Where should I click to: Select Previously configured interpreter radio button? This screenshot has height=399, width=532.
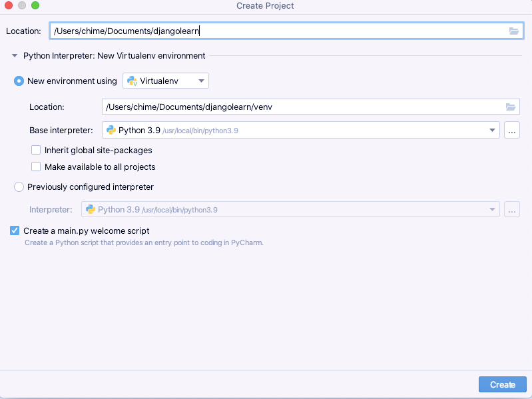click(19, 187)
